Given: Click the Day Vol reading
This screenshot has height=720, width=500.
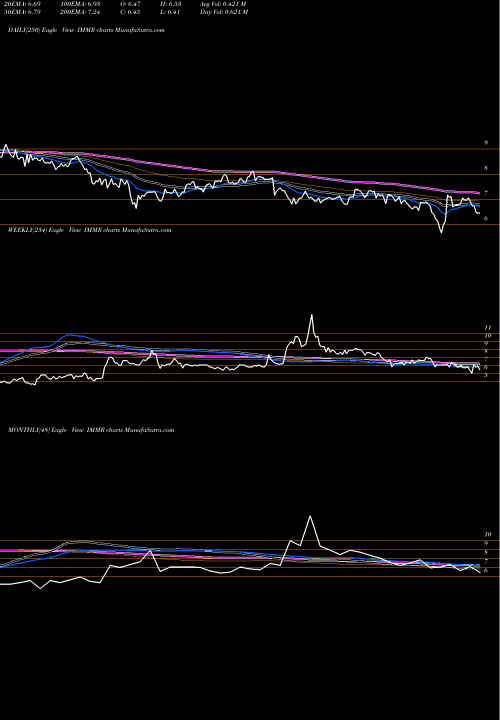Looking at the screenshot, I should click(224, 12).
